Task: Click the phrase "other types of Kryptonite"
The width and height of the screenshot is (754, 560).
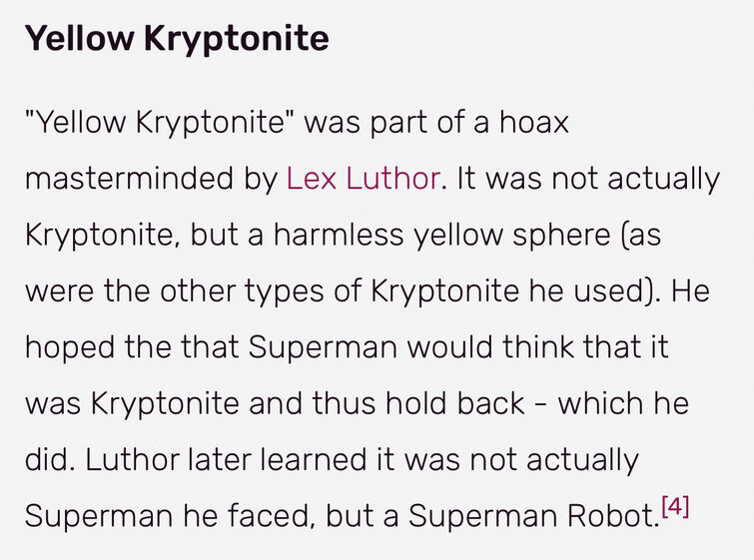Action: point(340,291)
